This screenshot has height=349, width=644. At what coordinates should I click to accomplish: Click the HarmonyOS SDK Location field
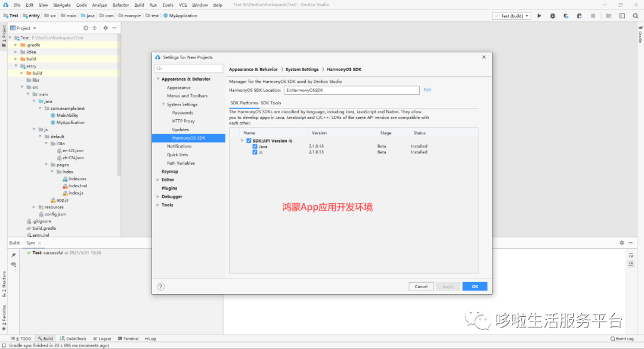pos(352,91)
